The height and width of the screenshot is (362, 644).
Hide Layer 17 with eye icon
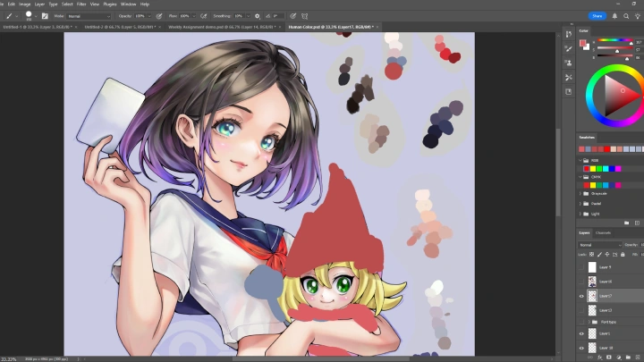pos(581,296)
